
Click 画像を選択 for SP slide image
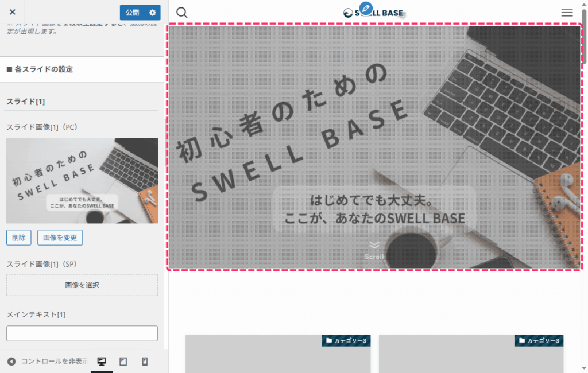tap(82, 285)
